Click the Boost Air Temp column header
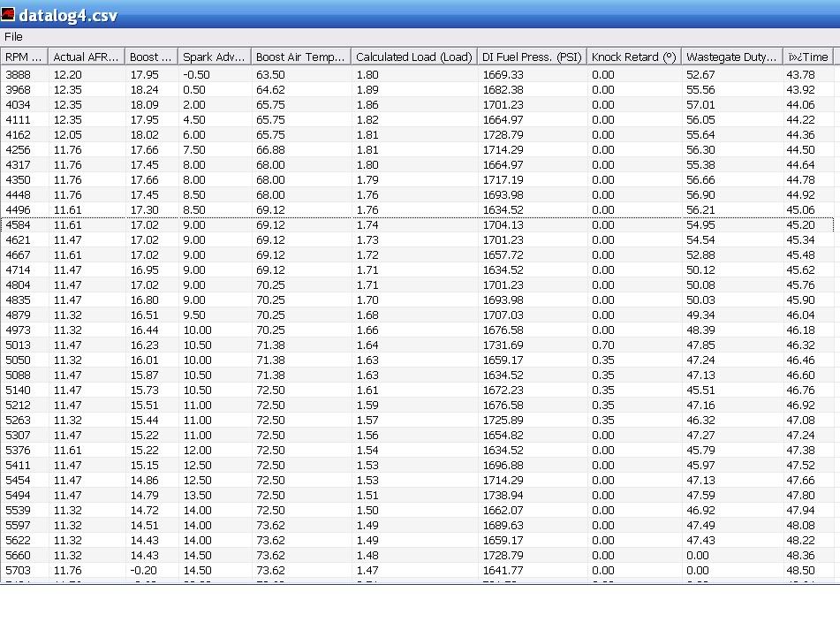The image size is (840, 622). tap(300, 57)
